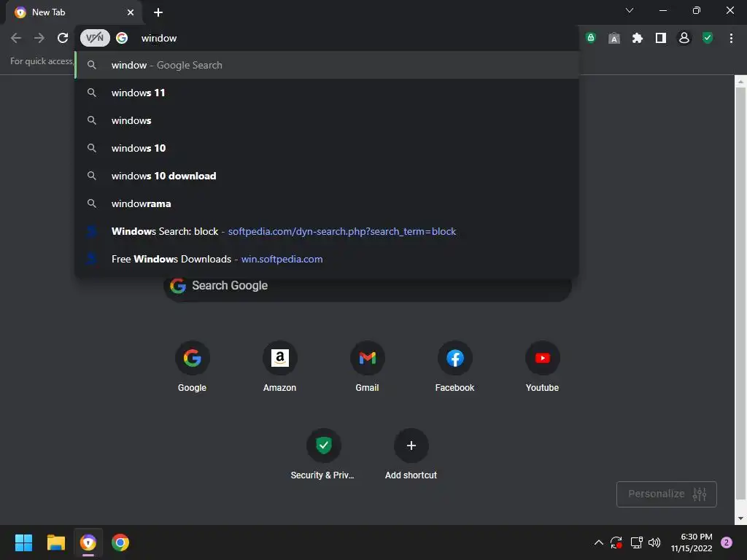Open the Gmail shortcut tile
Viewport: 747px width, 560px height.
click(368, 367)
